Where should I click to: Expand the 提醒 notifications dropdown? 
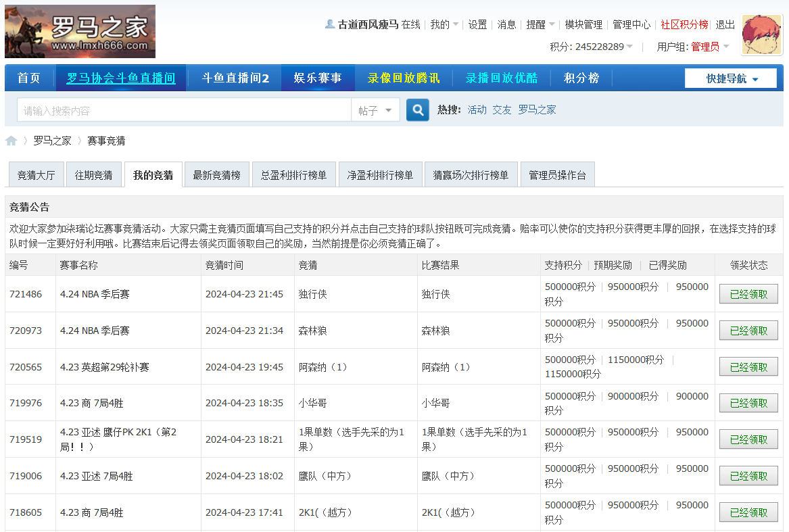point(552,25)
